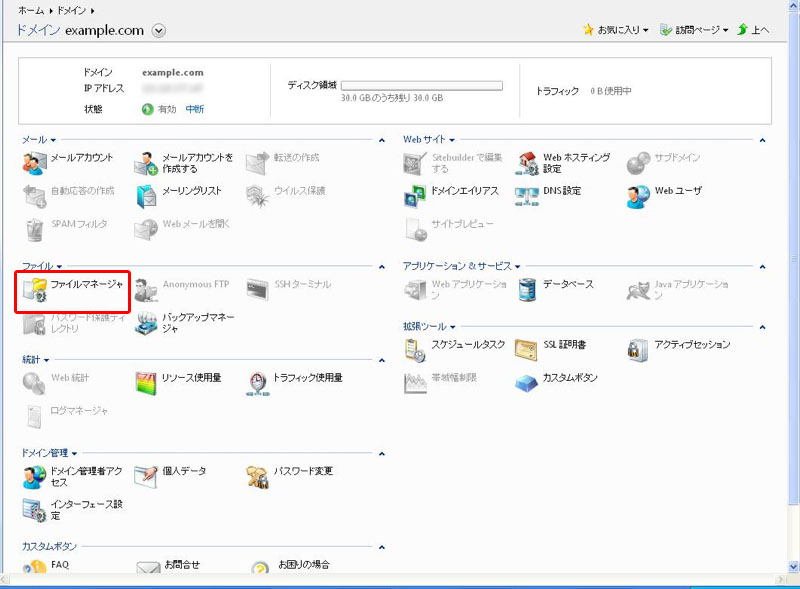800x589 pixels.
Task: Open the SSL 証明書 icon
Action: click(526, 350)
